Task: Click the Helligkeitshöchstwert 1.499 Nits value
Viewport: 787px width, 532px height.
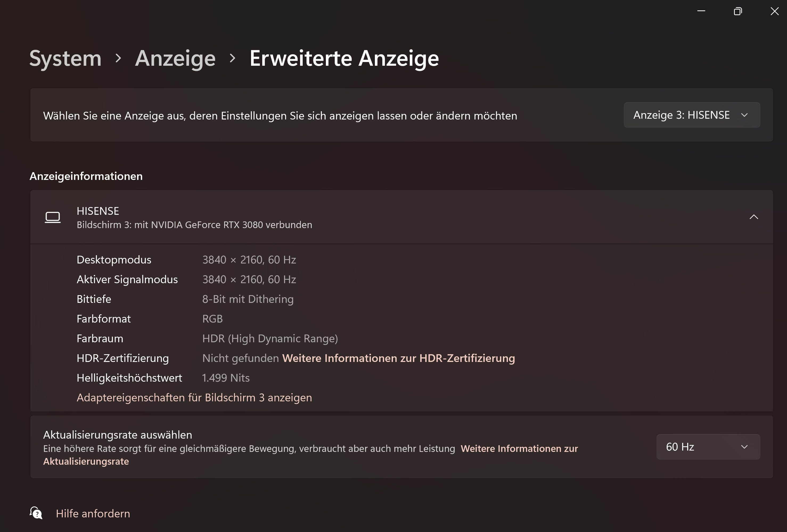Action: pos(226,378)
